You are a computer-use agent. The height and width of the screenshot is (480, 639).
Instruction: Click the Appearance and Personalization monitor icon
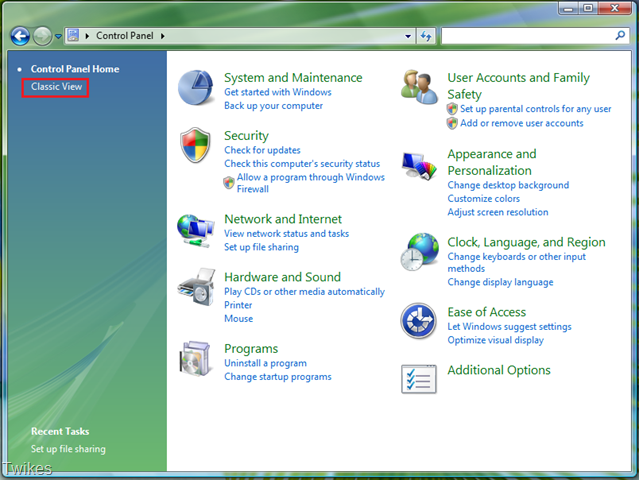pos(419,165)
